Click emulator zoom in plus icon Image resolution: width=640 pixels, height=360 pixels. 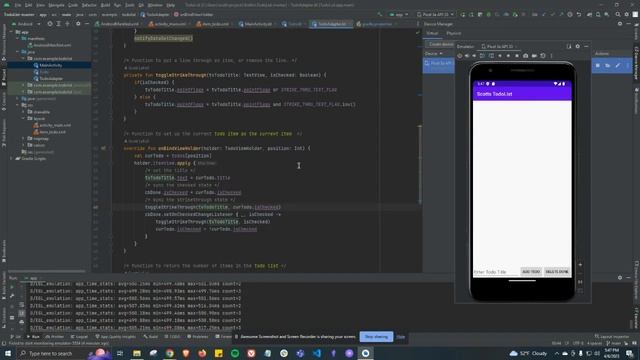pos(580,264)
